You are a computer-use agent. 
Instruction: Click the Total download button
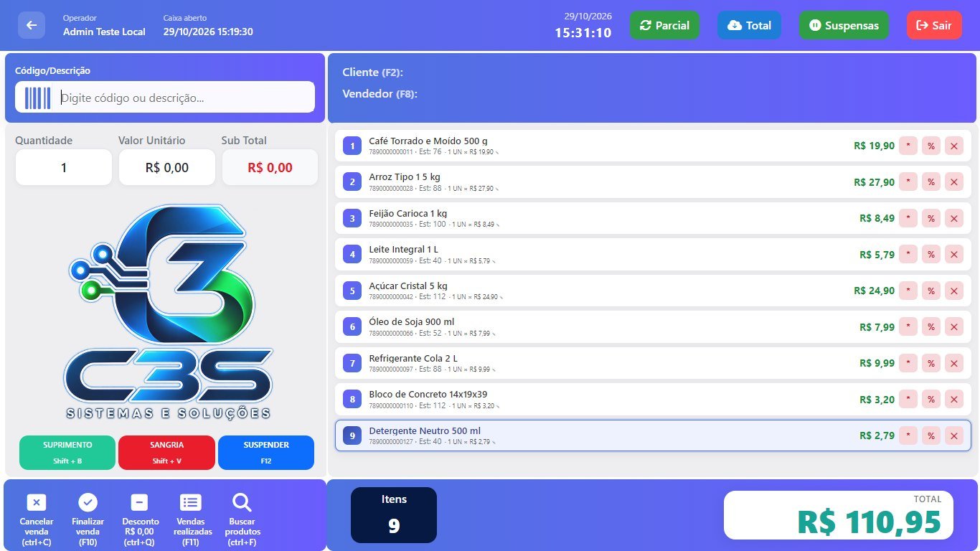point(749,25)
